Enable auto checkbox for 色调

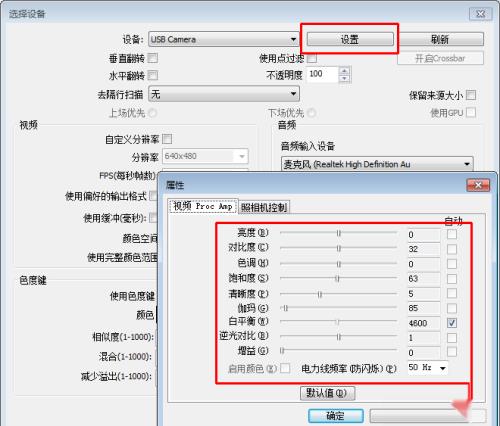click(x=452, y=264)
